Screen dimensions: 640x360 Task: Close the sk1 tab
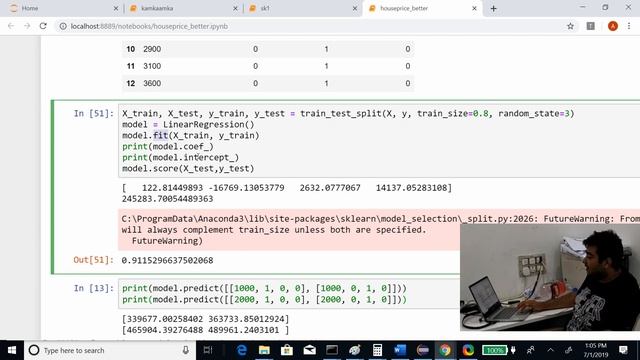coord(355,8)
